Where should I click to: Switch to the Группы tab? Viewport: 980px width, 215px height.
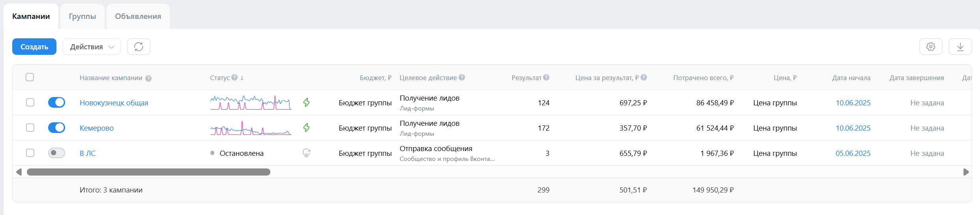point(82,17)
